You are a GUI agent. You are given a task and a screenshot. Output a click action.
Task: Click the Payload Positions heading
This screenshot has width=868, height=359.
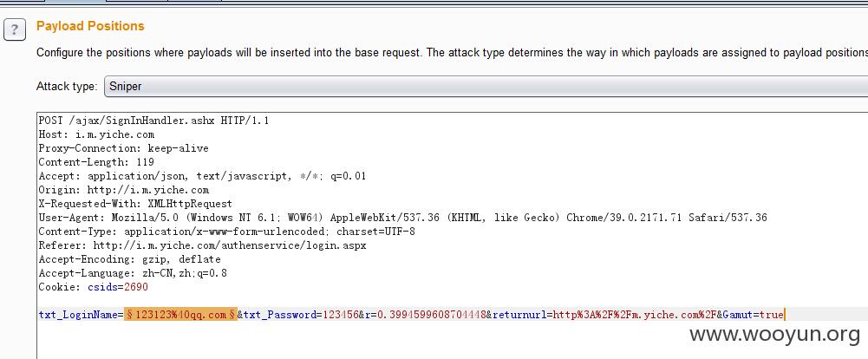[90, 26]
